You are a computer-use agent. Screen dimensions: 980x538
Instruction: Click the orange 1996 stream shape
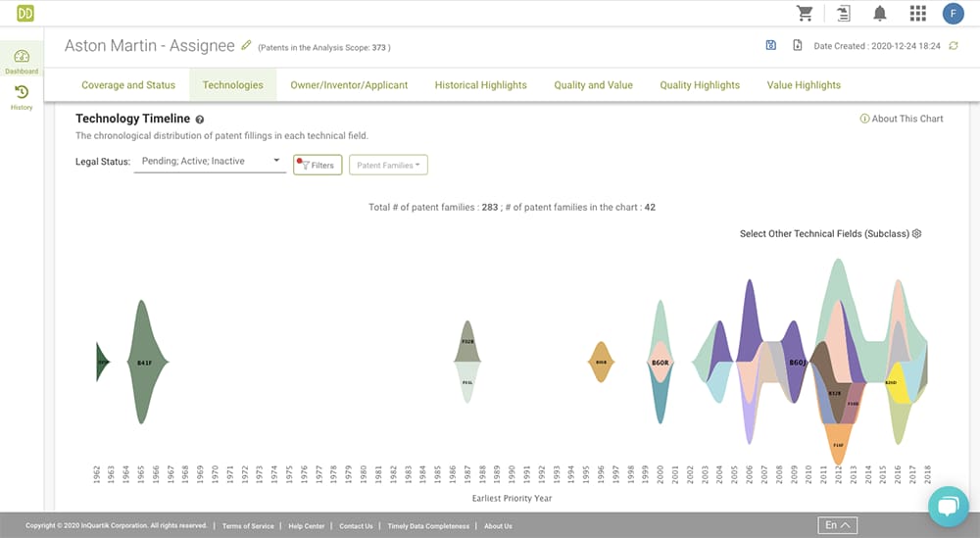point(601,362)
